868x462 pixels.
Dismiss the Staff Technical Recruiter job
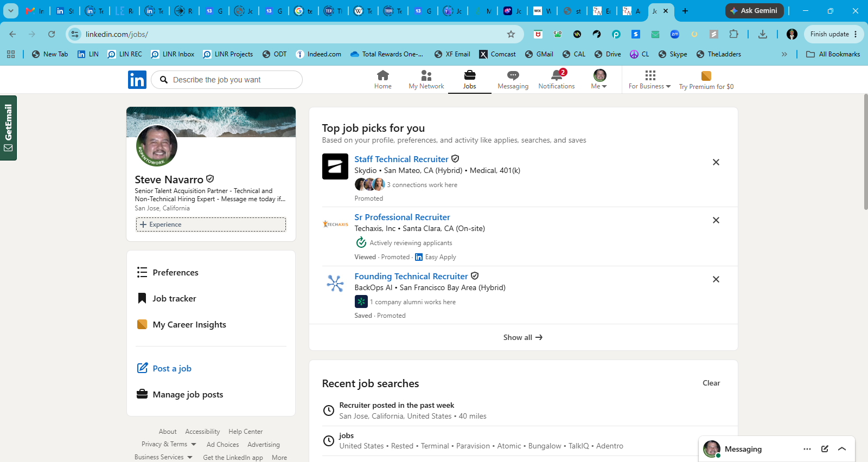coord(716,162)
